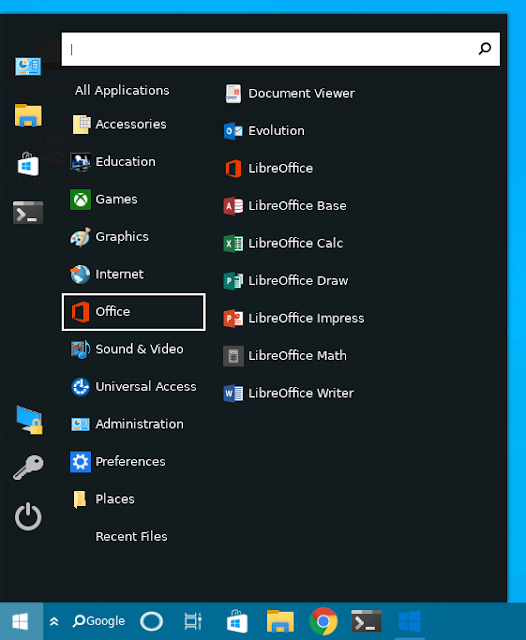
Task: Click the menu search field
Action: 280,49
